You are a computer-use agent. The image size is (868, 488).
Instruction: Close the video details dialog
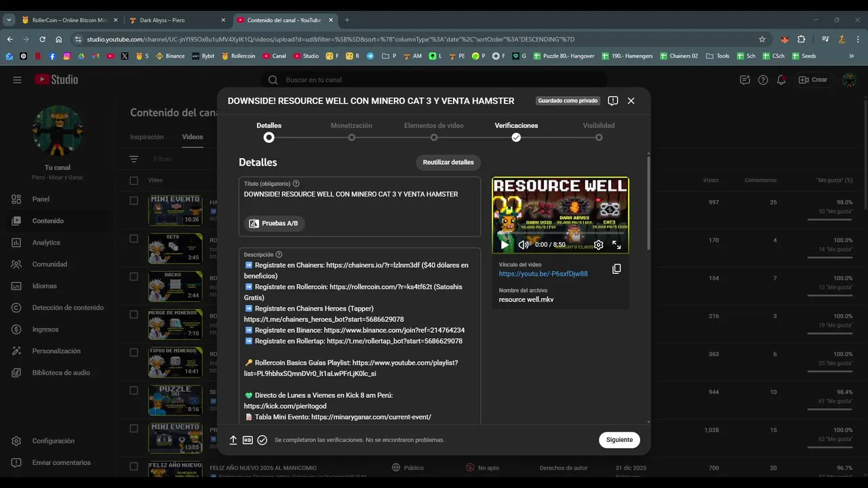pyautogui.click(x=631, y=100)
